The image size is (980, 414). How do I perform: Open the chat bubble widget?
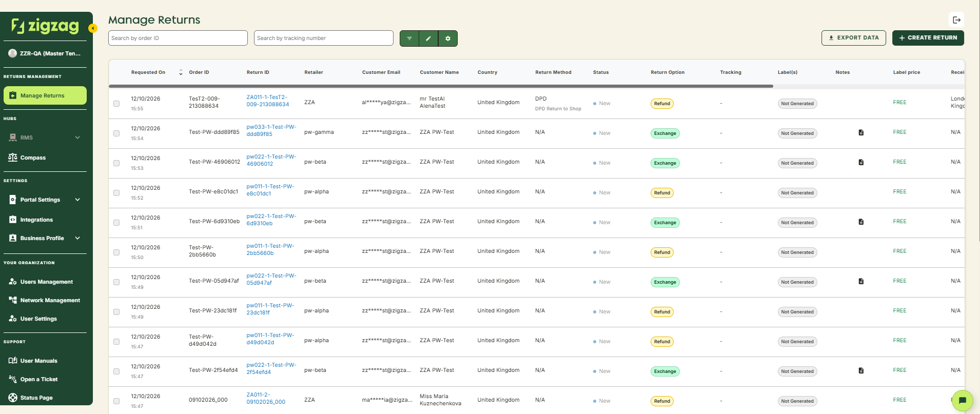[x=963, y=401]
